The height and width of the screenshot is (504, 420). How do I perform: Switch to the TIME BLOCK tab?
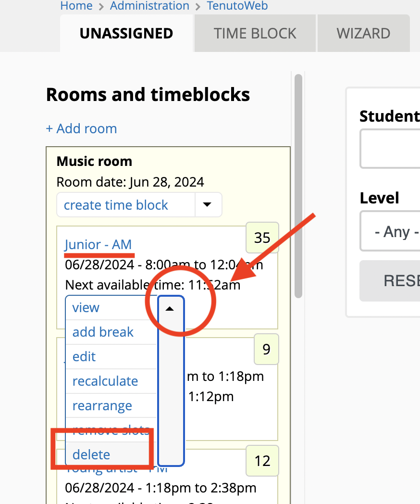tap(255, 34)
